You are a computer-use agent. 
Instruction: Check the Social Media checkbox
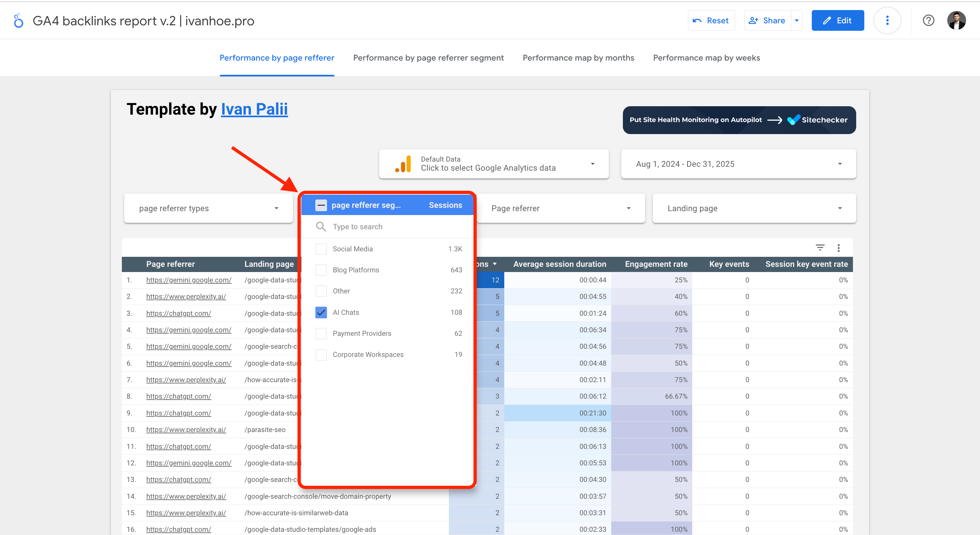321,249
